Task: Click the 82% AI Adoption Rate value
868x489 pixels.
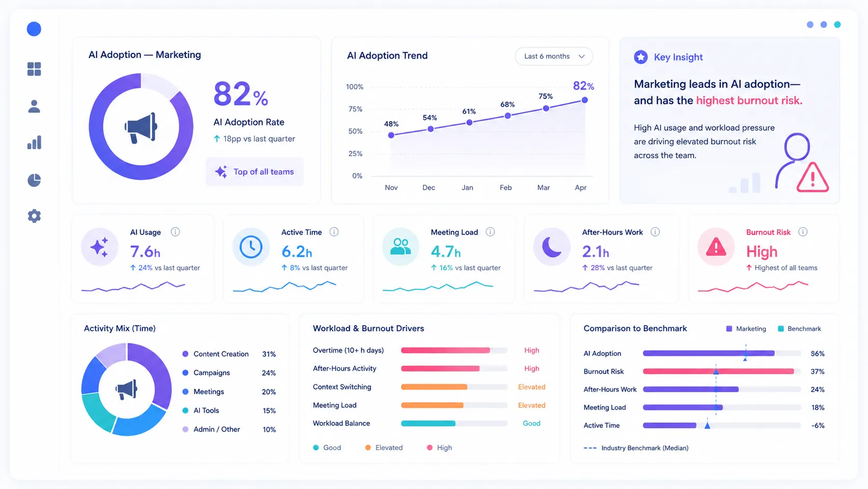Action: point(240,94)
